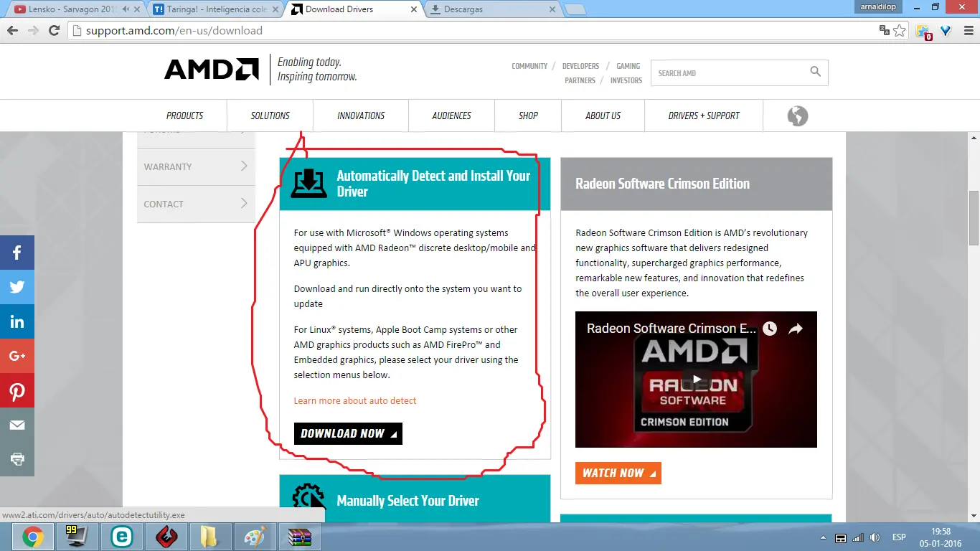Image resolution: width=980 pixels, height=551 pixels.
Task: Show hidden system tray icons
Action: pos(823,537)
